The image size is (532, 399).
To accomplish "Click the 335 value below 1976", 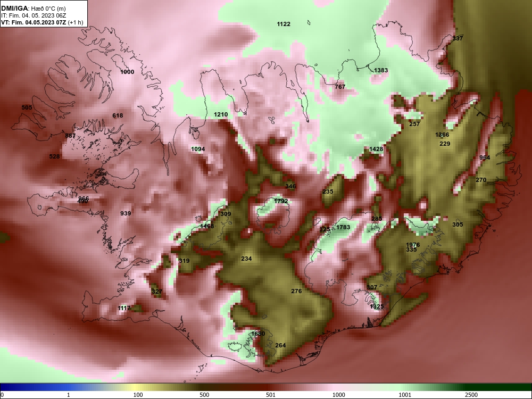I will tap(411, 250).
